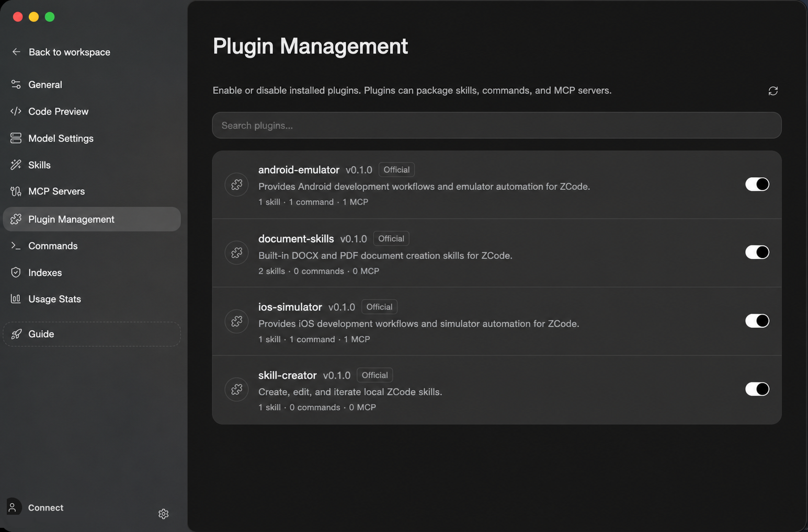Navigate to MCP Servers
The width and height of the screenshot is (808, 532).
[x=92, y=191]
